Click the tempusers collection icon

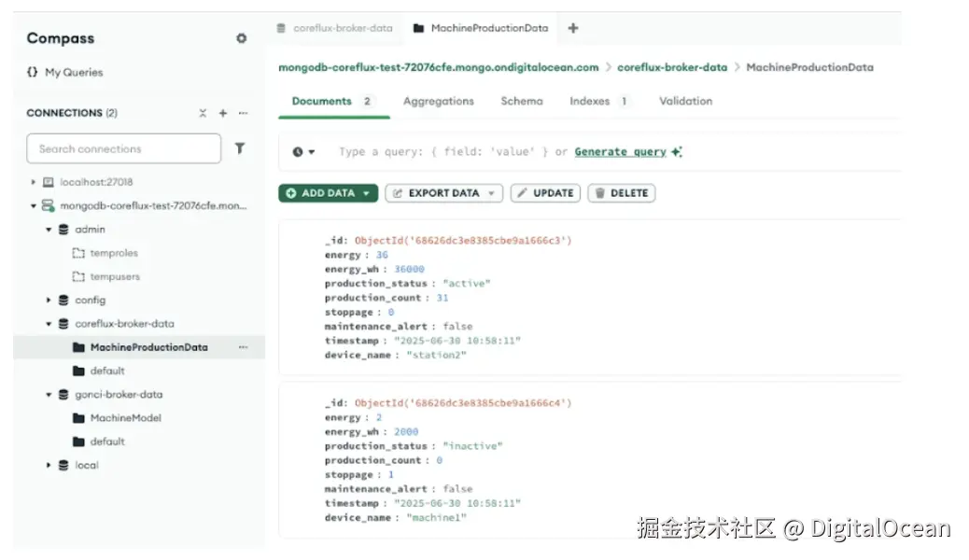[x=78, y=276]
